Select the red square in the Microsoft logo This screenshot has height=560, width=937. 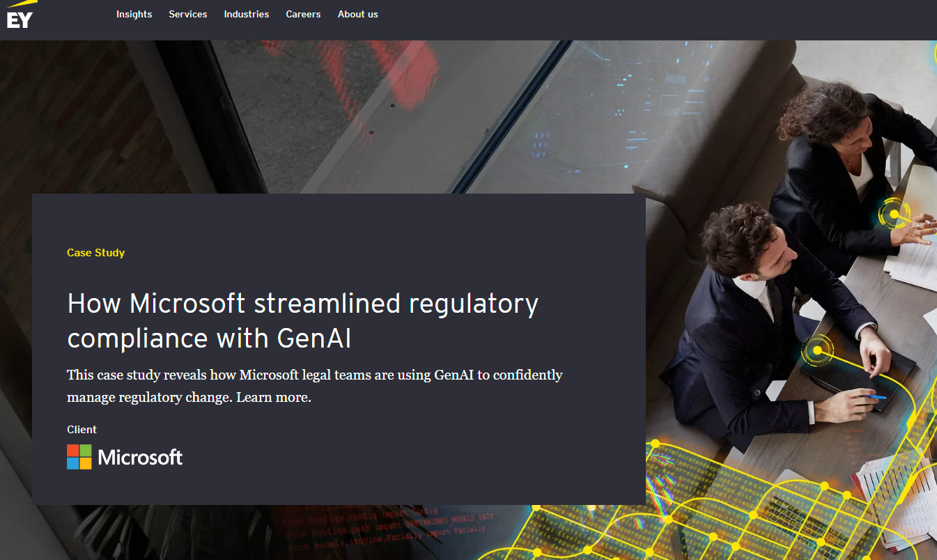click(x=72, y=451)
